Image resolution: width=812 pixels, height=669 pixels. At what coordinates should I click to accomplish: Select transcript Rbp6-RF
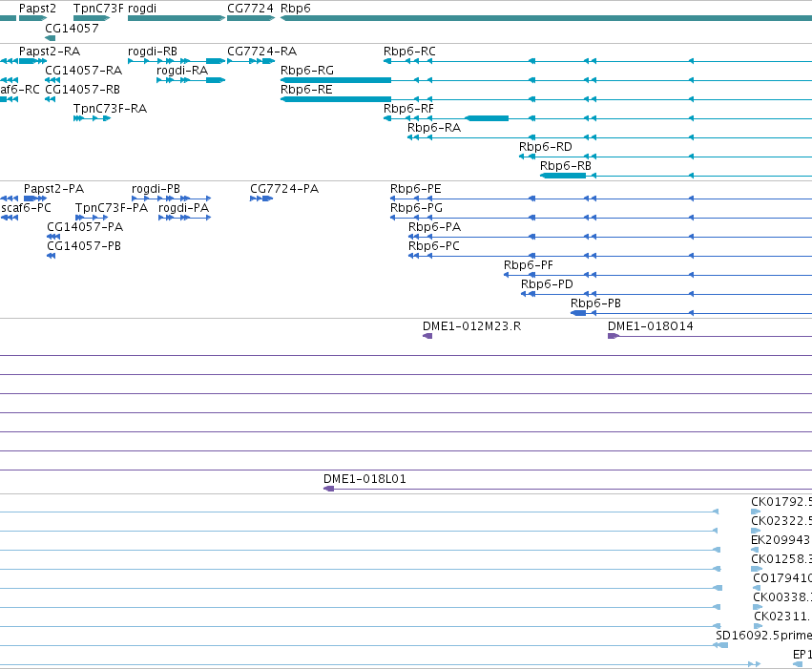[408, 109]
